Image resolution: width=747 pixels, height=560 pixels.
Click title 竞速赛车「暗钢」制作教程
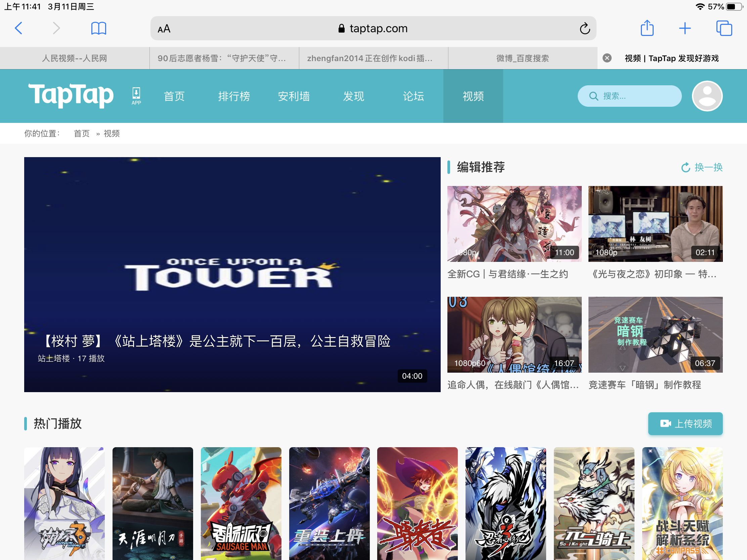(645, 385)
